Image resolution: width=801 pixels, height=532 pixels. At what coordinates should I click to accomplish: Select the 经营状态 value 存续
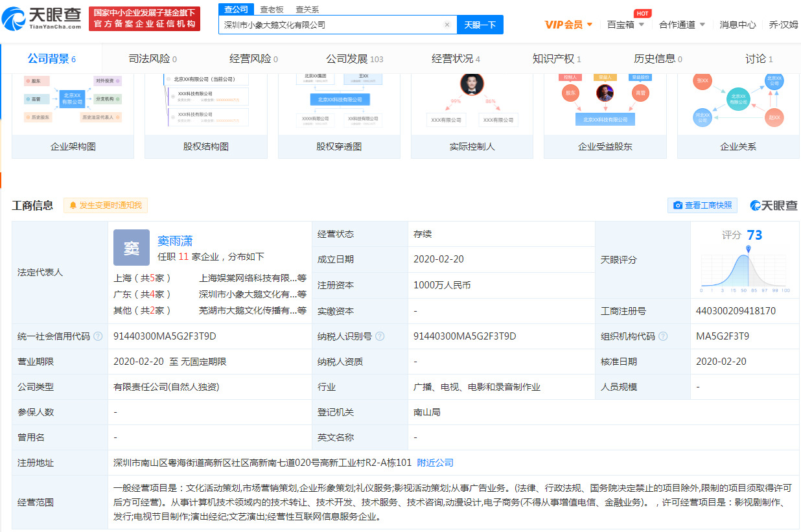pyautogui.click(x=423, y=234)
